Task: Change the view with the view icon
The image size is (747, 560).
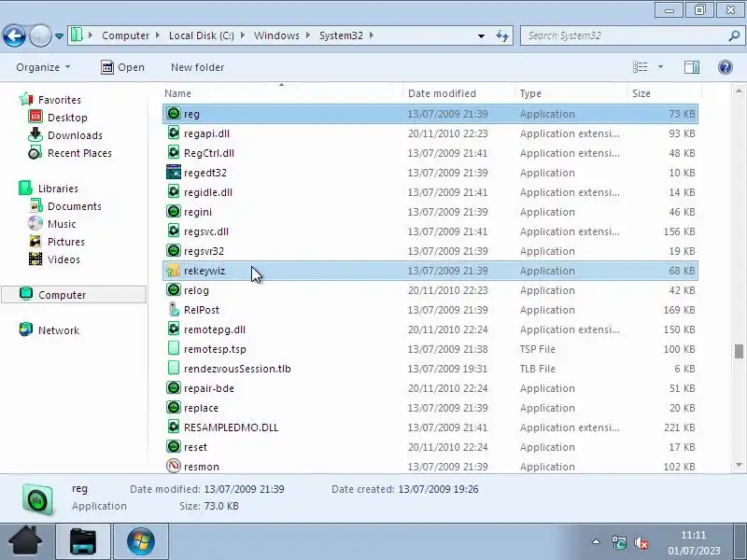Action: 640,67
